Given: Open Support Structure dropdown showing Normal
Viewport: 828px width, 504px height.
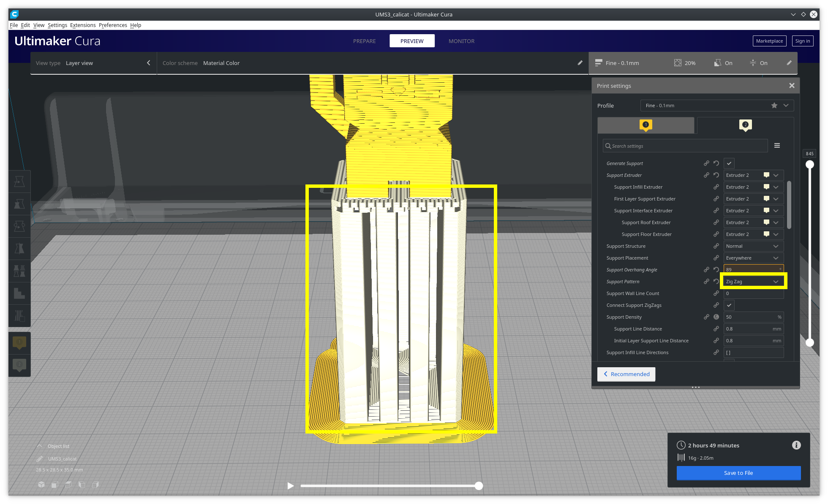Looking at the screenshot, I should 754,246.
